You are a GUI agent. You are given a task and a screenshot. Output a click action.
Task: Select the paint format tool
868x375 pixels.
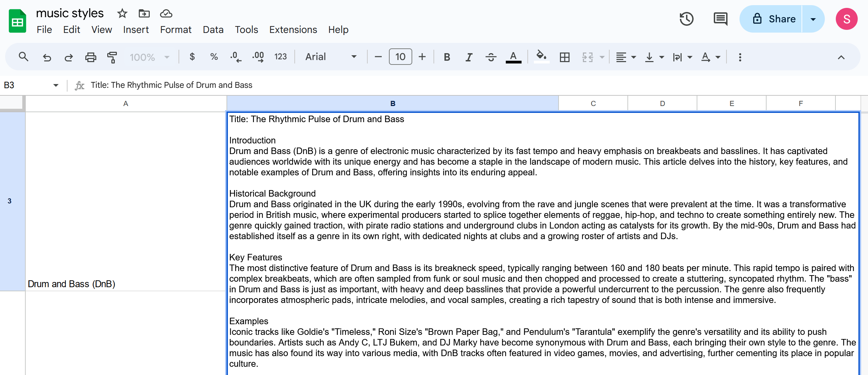point(112,57)
